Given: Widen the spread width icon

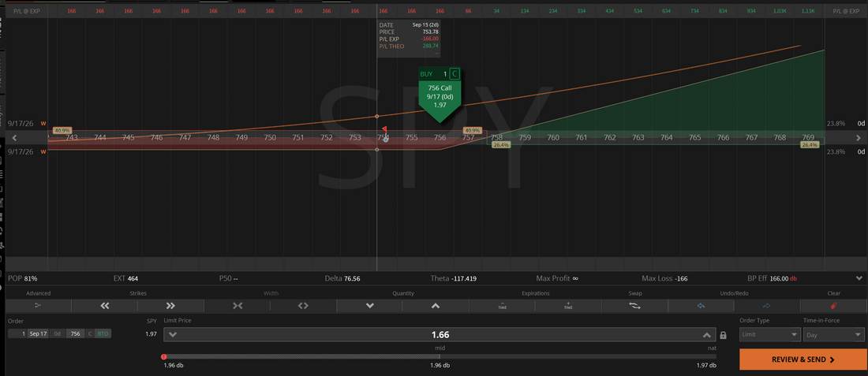Looking at the screenshot, I should [303, 305].
